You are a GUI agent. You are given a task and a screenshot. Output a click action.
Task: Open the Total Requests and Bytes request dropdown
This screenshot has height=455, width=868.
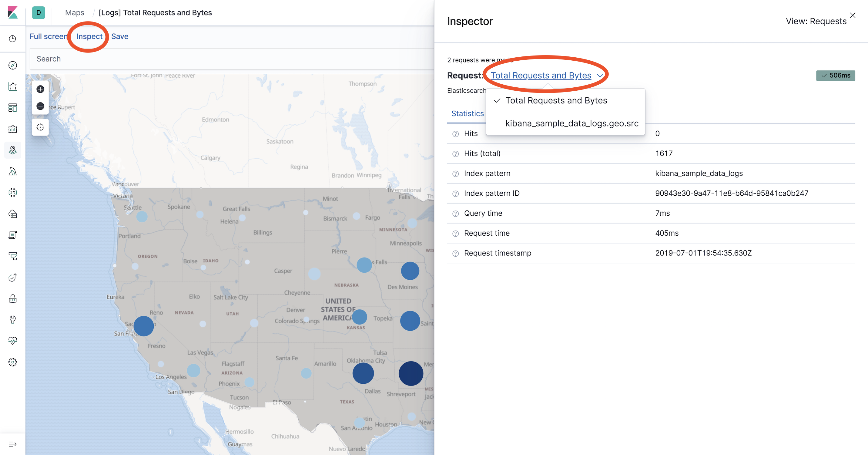[546, 76]
